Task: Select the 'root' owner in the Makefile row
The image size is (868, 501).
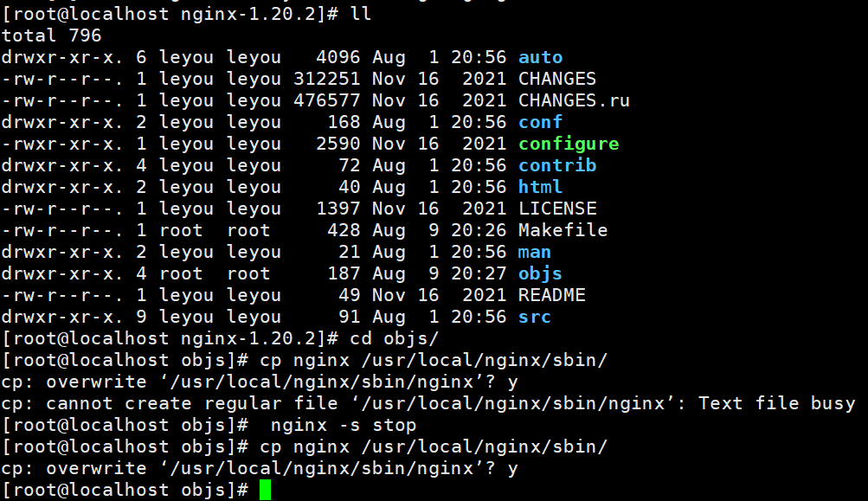Action: (x=181, y=230)
